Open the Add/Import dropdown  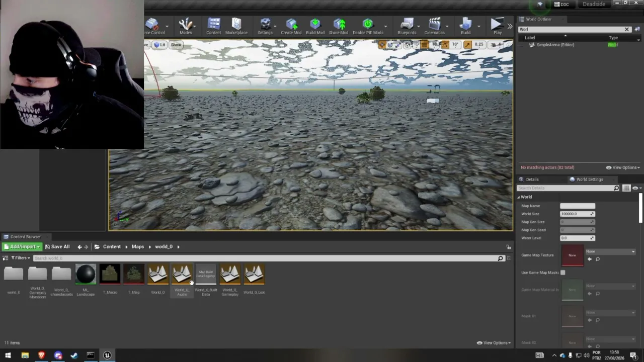point(22,247)
